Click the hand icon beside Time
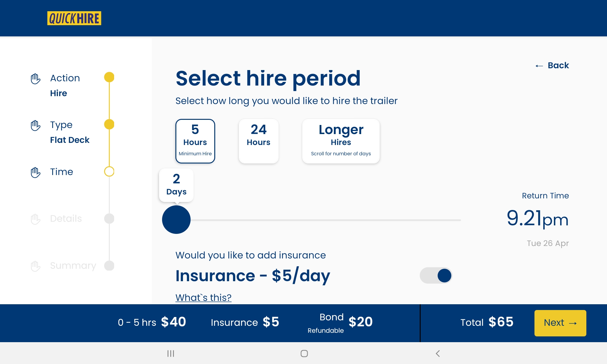The width and height of the screenshot is (607, 364). [36, 173]
